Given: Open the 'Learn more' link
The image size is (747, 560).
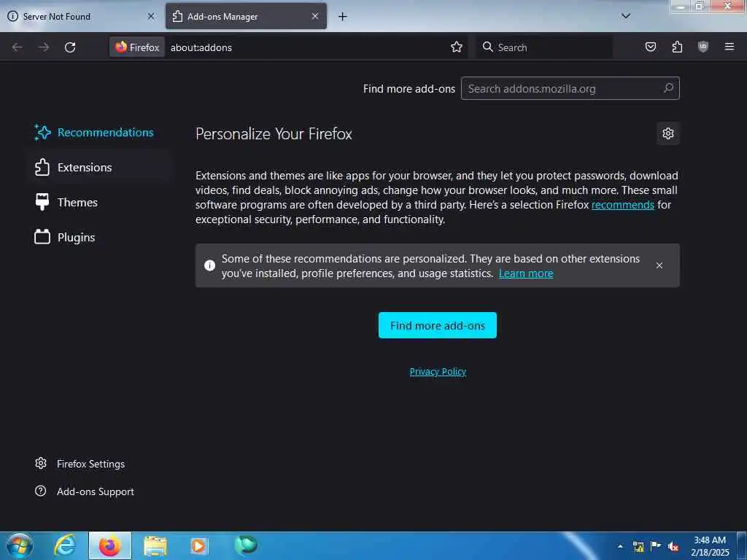Looking at the screenshot, I should click(526, 273).
